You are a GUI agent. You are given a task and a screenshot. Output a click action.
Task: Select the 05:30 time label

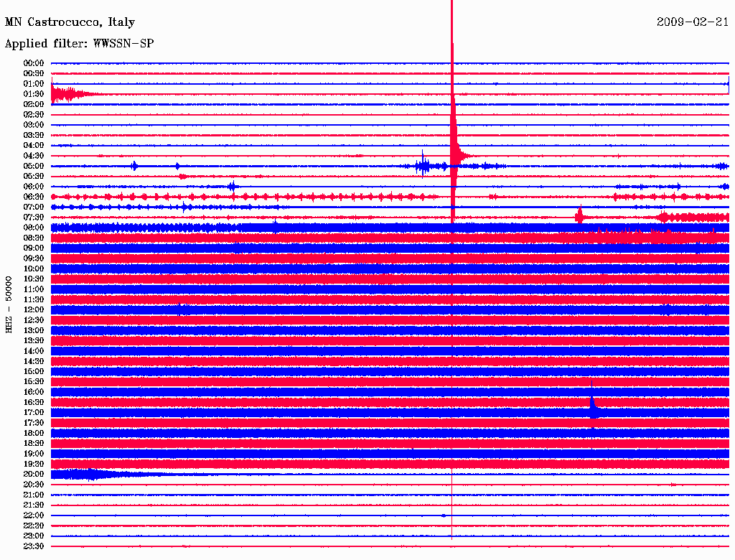(34, 177)
